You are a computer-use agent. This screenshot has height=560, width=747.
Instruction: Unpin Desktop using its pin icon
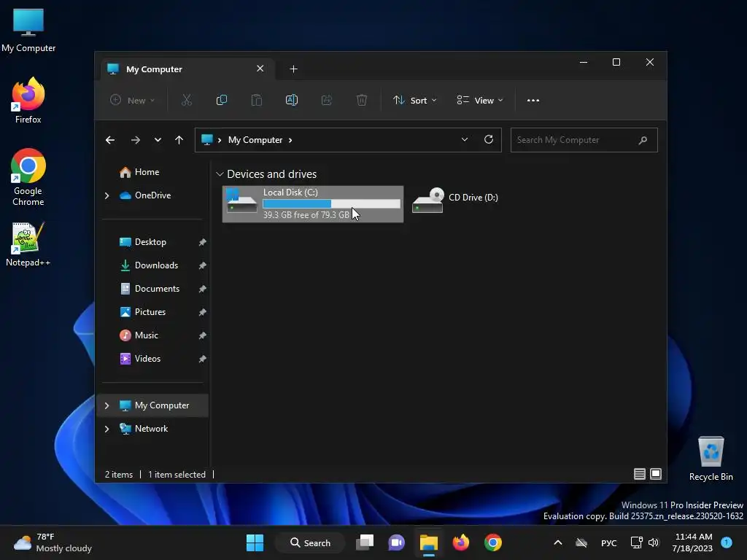click(203, 242)
